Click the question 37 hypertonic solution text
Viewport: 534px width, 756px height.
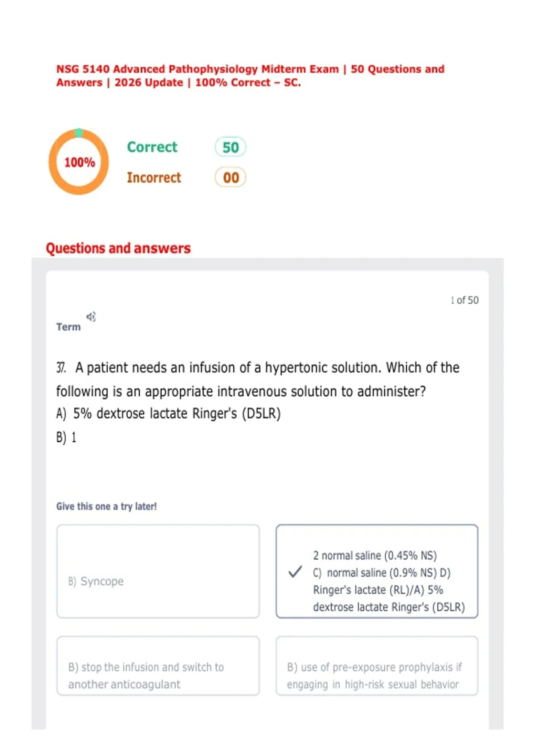(258, 379)
